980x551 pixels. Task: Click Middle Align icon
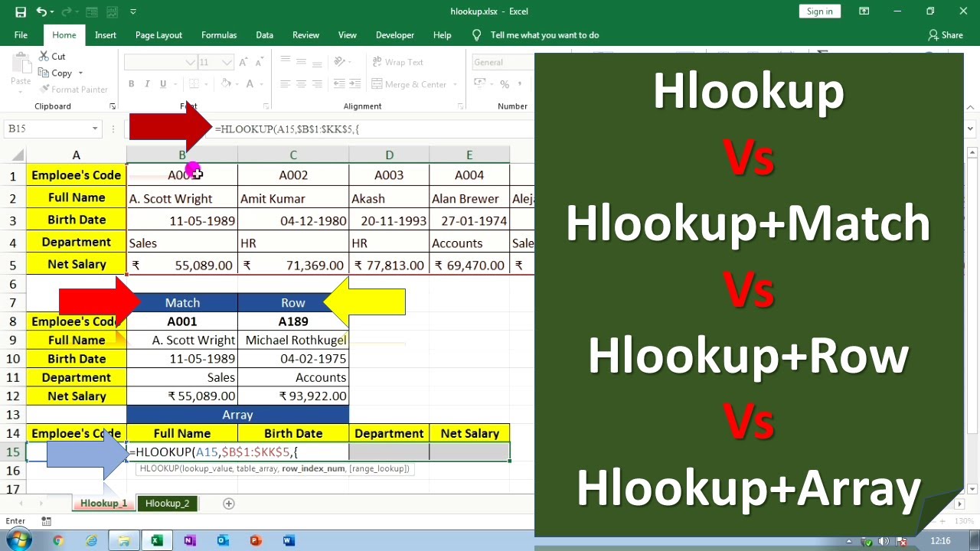click(x=301, y=62)
